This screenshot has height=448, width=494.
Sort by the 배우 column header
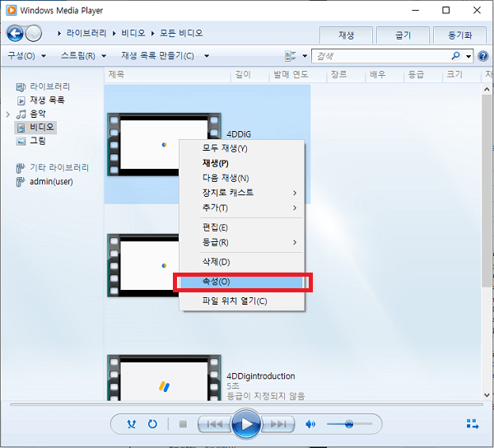click(384, 75)
